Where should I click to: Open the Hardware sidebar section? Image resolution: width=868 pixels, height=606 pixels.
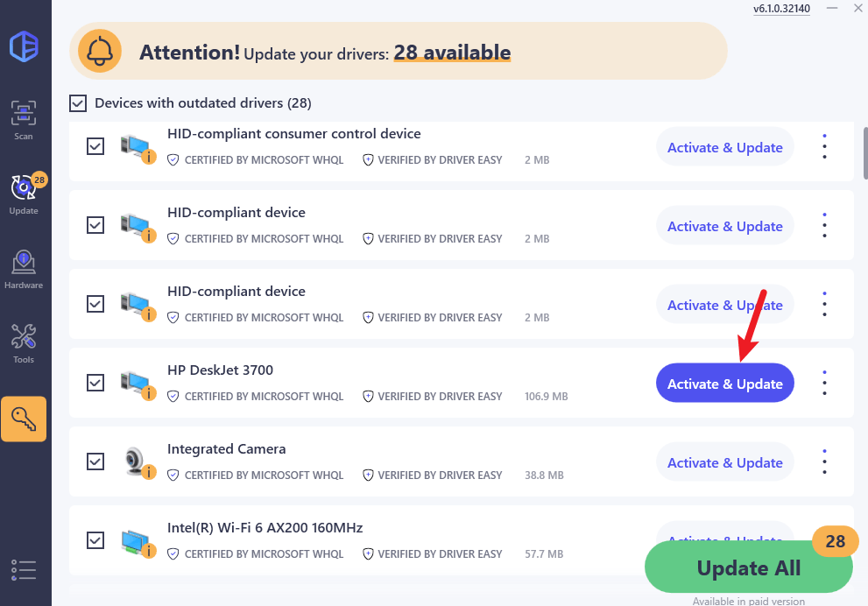[24, 269]
